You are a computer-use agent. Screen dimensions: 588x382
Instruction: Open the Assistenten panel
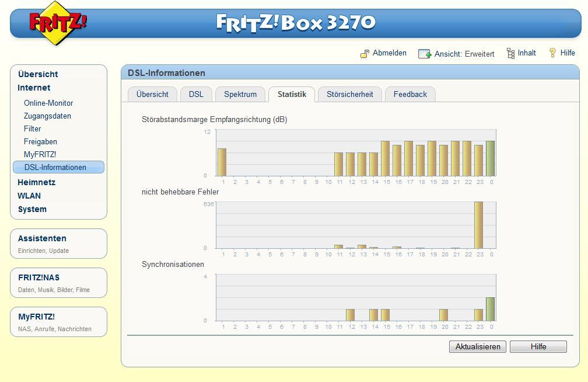click(x=58, y=244)
